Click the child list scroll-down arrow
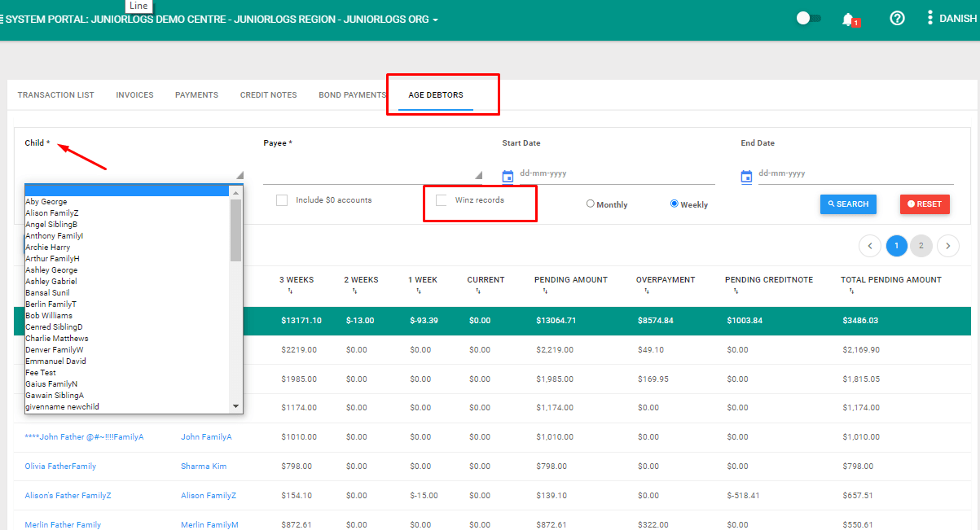Screen dimensions: 980x530 click(x=236, y=405)
